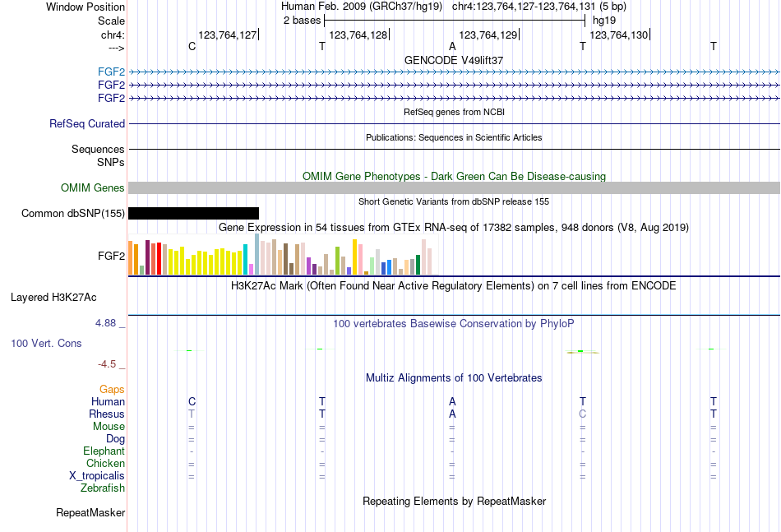Click the Rhesus base C in alignment
The width and height of the screenshot is (781, 532).
point(583,414)
